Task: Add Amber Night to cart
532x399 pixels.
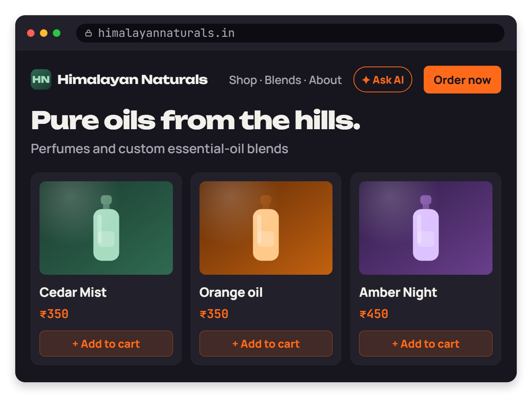Action: pos(426,344)
